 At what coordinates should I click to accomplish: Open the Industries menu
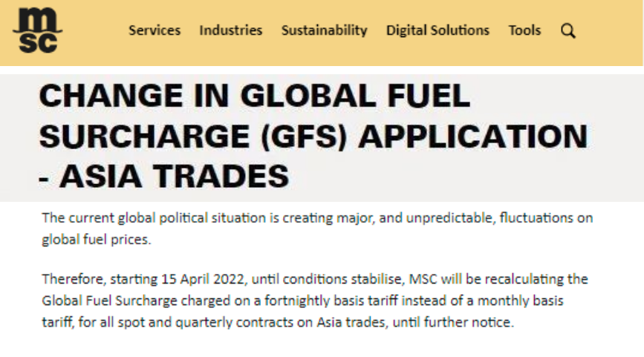tap(230, 30)
